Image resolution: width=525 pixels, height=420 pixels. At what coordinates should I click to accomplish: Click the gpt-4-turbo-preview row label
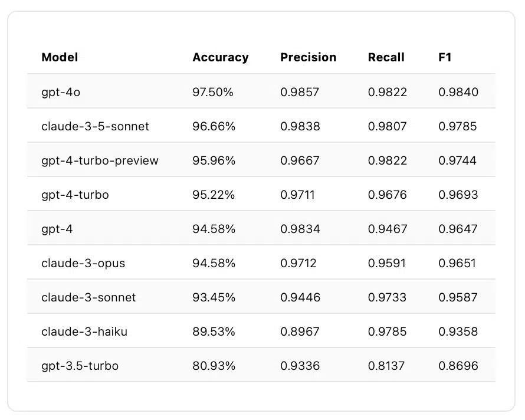[100, 160]
